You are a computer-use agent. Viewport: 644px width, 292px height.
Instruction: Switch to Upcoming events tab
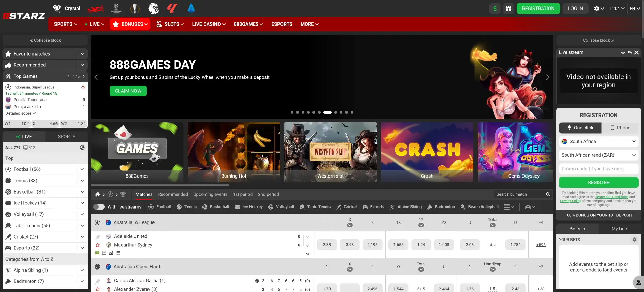point(210,194)
